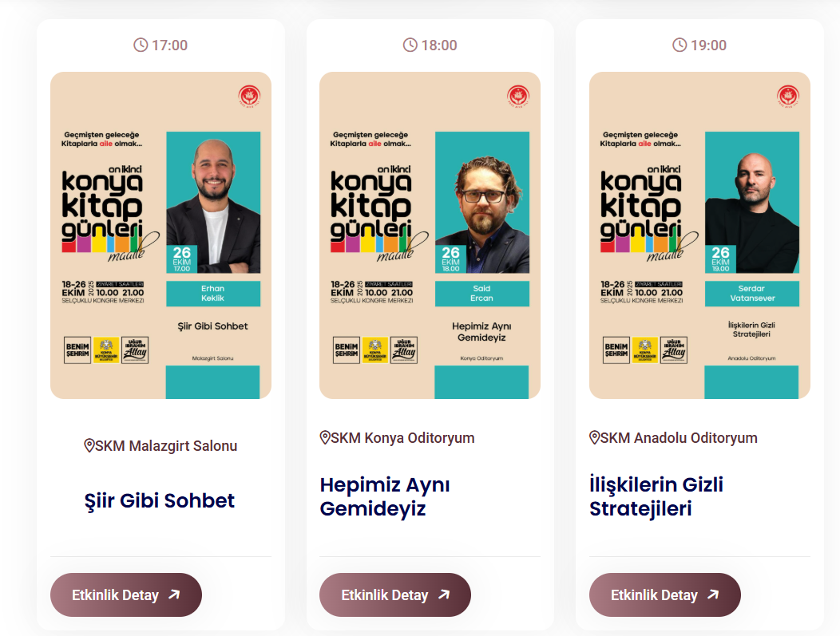Open Etkinlik Detay for Hepimiz Aynı Gemideyiz
Screen dimensions: 840x636
(x=394, y=595)
